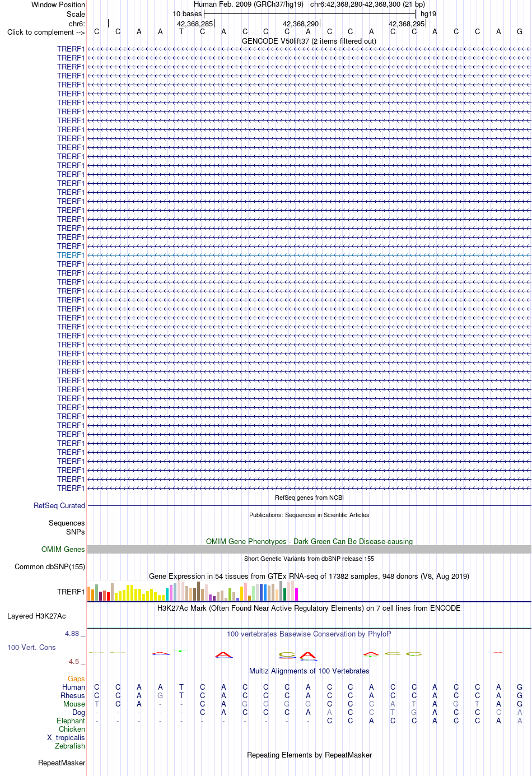Click the Layered H3K27Ac label
The image size is (532, 776).
coord(36,616)
